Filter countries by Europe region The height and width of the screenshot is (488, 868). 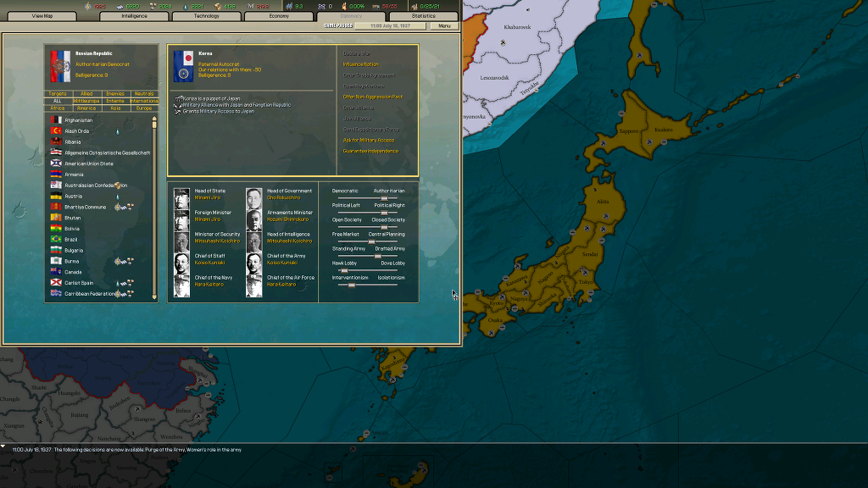click(144, 108)
